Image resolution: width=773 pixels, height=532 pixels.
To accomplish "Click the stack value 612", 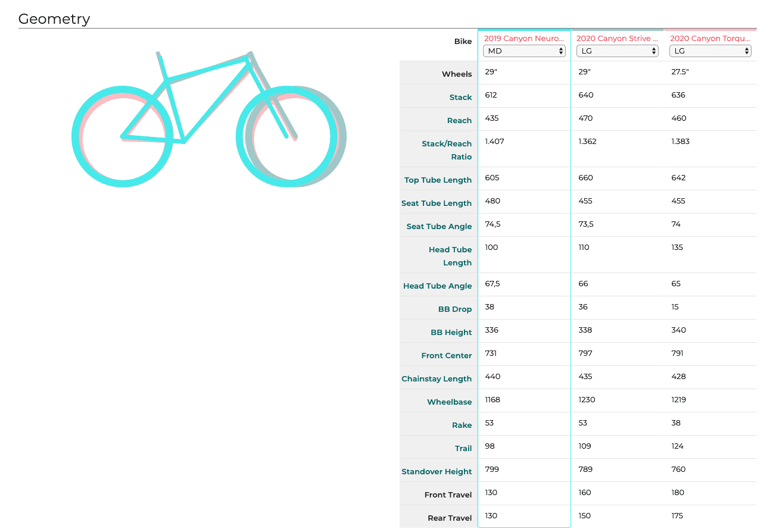I will click(x=491, y=95).
